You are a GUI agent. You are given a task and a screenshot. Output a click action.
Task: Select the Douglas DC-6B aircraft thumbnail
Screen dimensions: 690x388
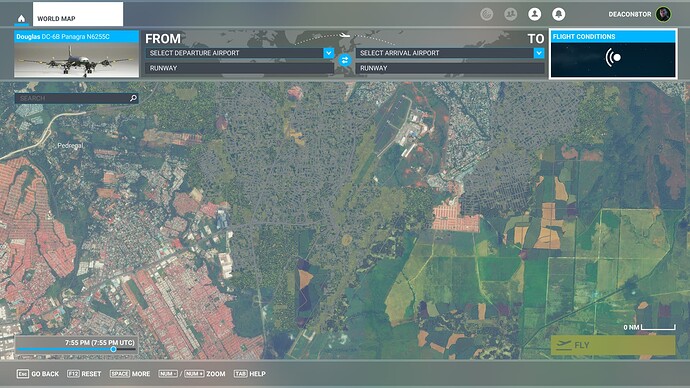coord(77,54)
